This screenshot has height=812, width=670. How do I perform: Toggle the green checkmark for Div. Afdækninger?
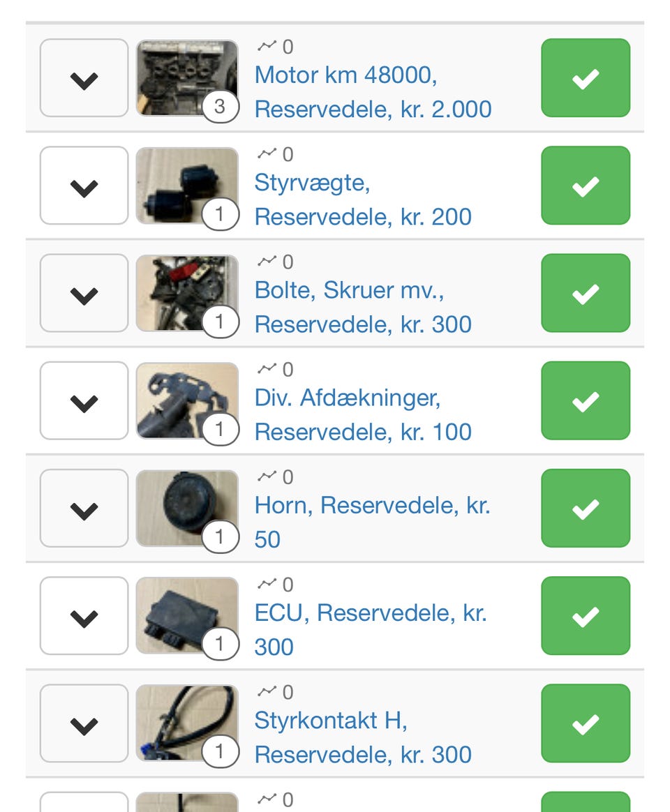[x=586, y=400]
